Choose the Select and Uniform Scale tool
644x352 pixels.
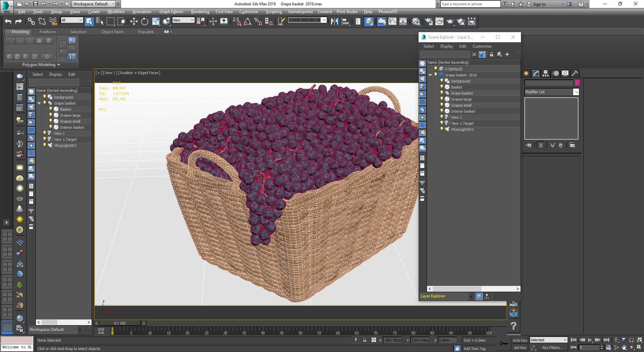(156, 21)
